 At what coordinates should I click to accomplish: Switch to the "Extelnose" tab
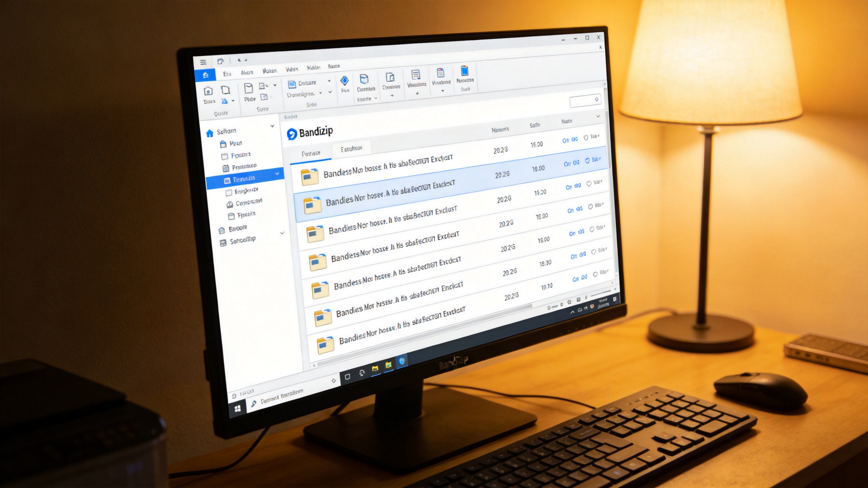coord(351,149)
